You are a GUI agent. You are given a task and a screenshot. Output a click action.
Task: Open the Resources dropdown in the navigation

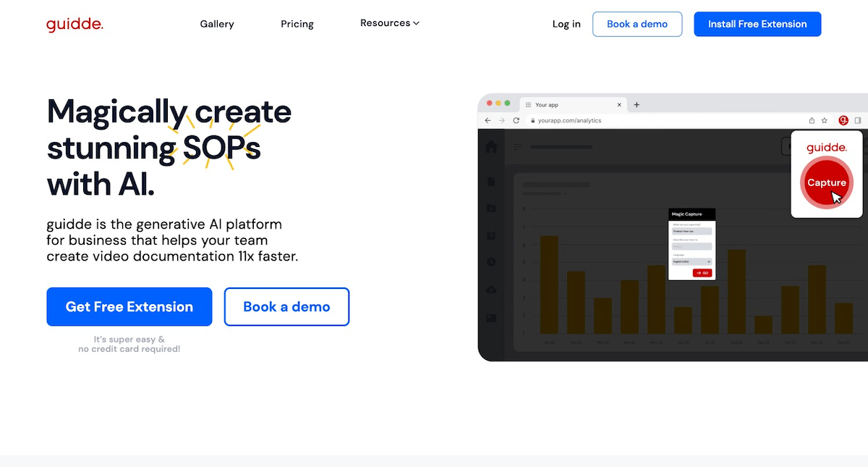click(x=389, y=23)
